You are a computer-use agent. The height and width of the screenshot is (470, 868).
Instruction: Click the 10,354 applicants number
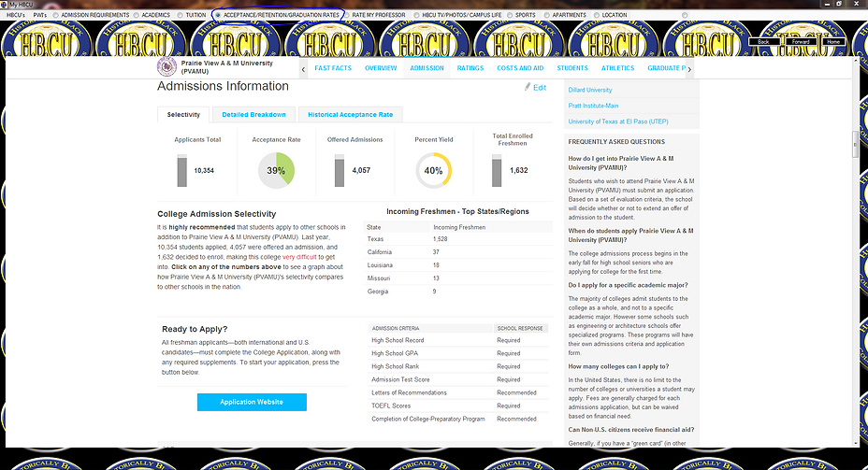204,170
